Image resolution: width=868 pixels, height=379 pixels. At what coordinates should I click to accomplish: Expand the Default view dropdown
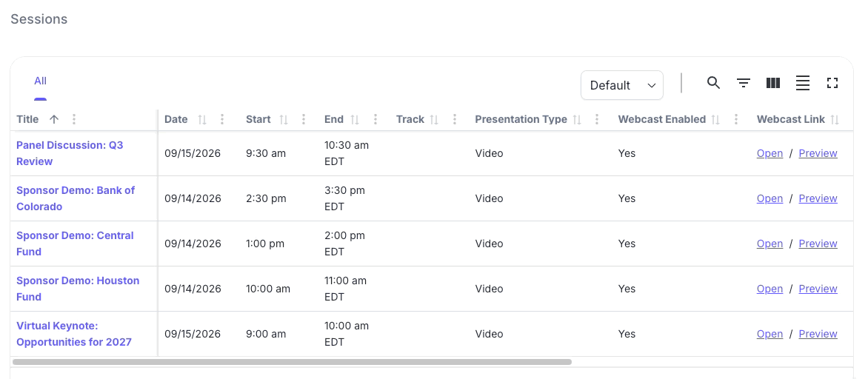[621, 85]
